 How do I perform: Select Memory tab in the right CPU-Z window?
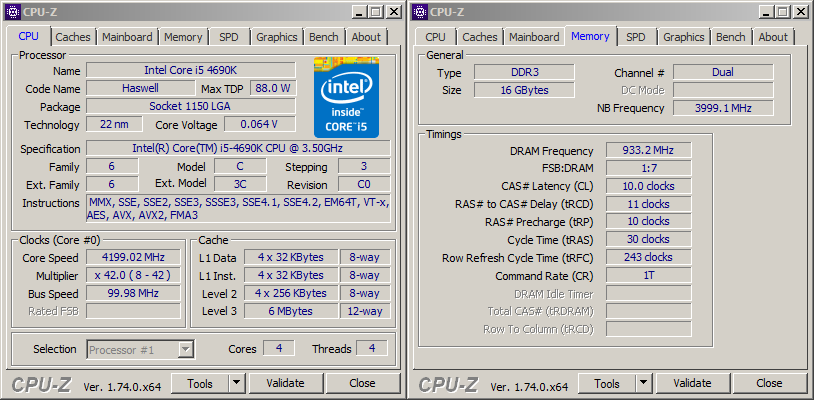pyautogui.click(x=590, y=36)
